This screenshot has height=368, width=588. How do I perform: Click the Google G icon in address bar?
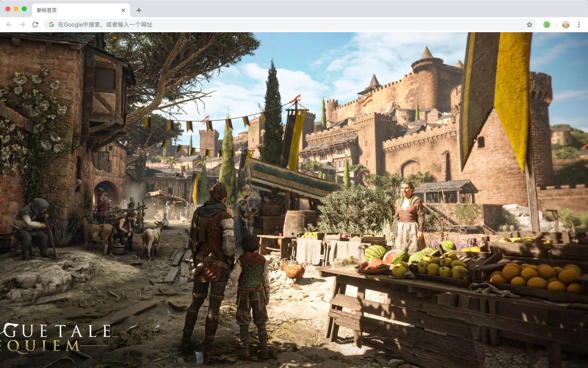pyautogui.click(x=51, y=24)
